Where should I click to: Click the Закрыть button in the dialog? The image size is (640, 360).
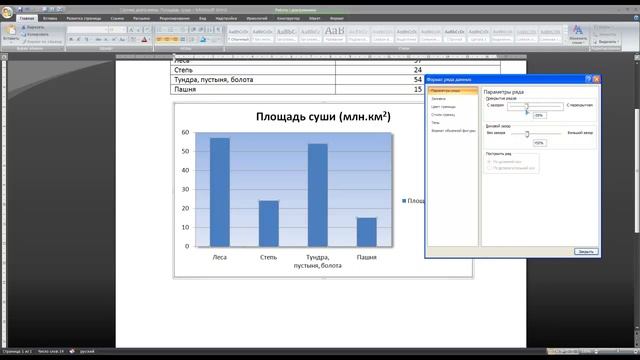pyautogui.click(x=586, y=251)
